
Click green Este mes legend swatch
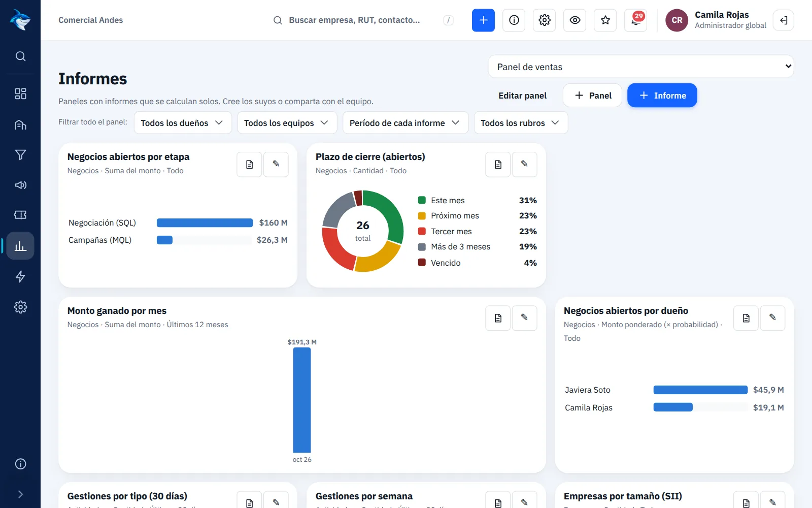tap(422, 200)
